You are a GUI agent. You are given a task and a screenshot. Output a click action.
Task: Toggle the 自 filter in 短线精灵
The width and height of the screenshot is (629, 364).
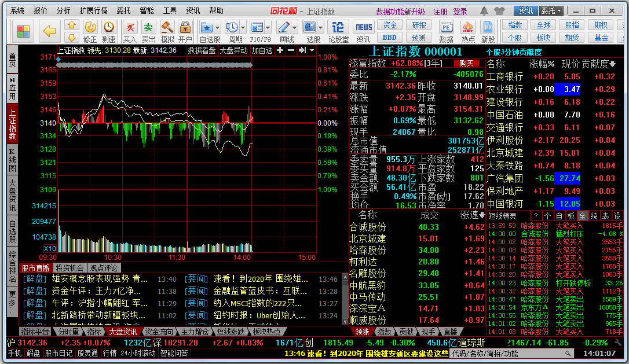pyautogui.click(x=559, y=216)
